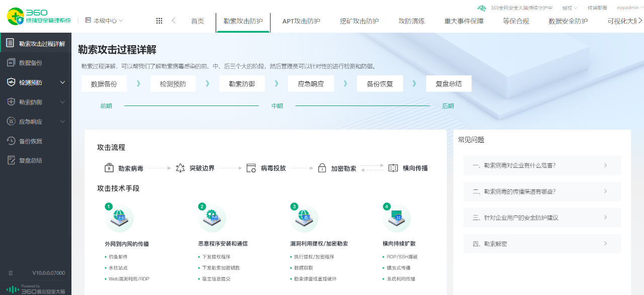This screenshot has height=295, width=644.
Task: Click the 数据备份 stage button
Action: (104, 84)
